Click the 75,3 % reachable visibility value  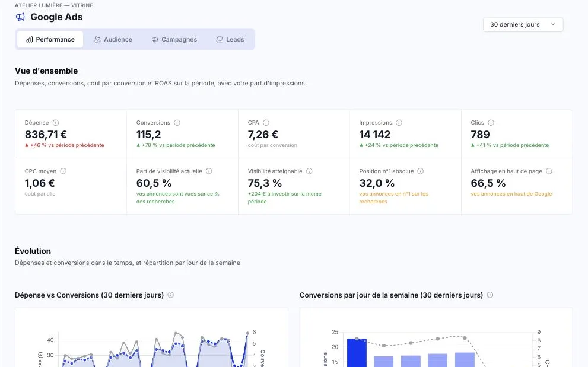pyautogui.click(x=265, y=183)
